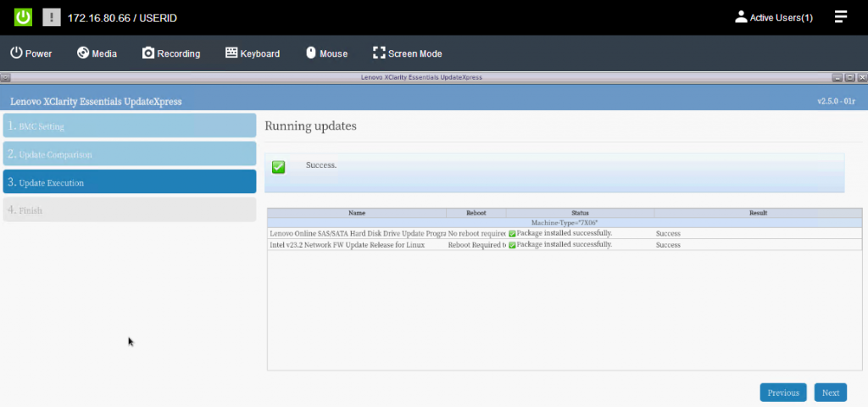868x407 pixels.
Task: Open the hamburger menu icon
Action: [x=841, y=17]
